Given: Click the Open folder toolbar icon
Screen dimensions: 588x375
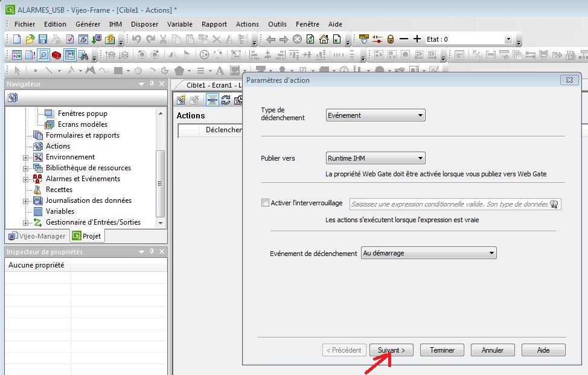Looking at the screenshot, I should (x=30, y=39).
